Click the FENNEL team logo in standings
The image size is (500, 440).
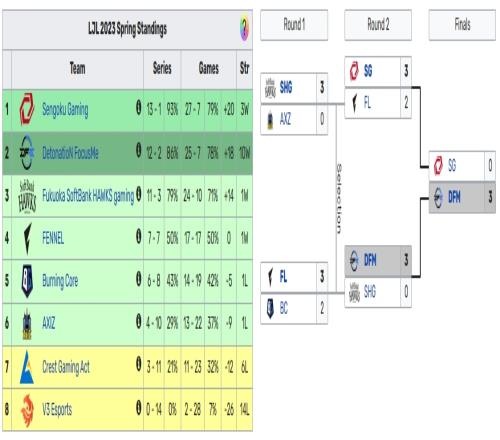27,238
